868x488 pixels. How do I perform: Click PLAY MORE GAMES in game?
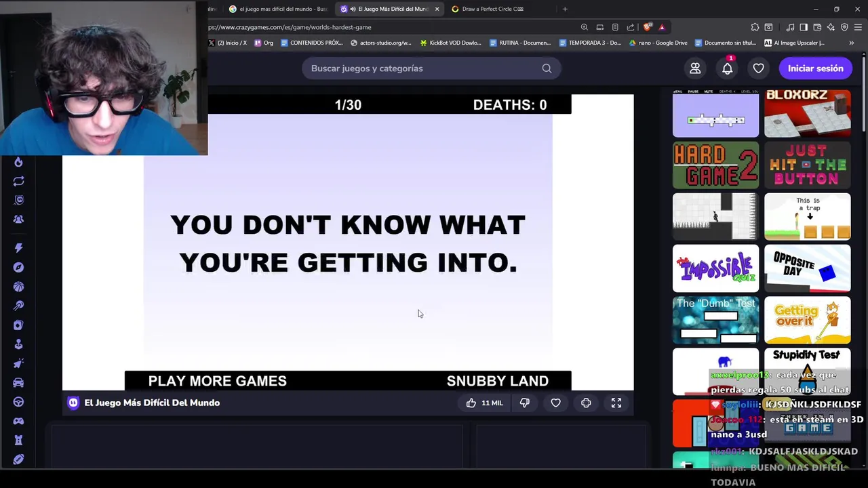click(218, 381)
